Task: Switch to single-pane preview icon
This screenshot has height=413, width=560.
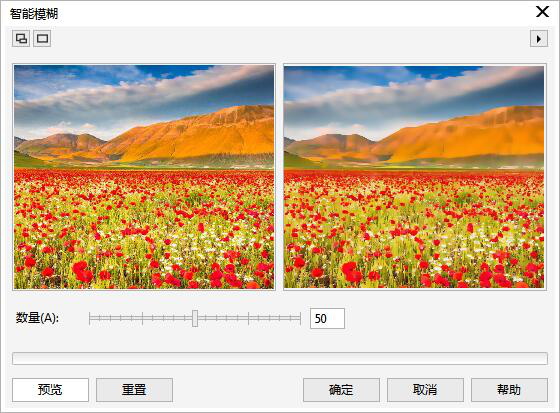Action: (x=42, y=39)
